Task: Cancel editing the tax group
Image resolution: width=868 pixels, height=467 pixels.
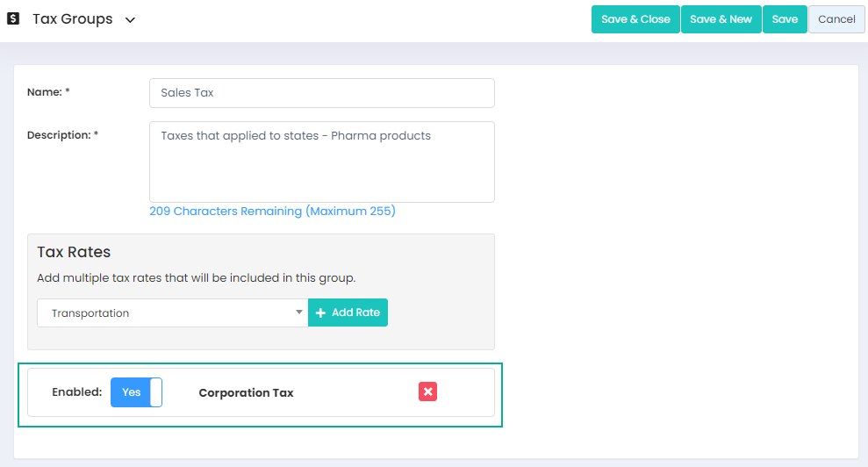Action: click(x=836, y=19)
